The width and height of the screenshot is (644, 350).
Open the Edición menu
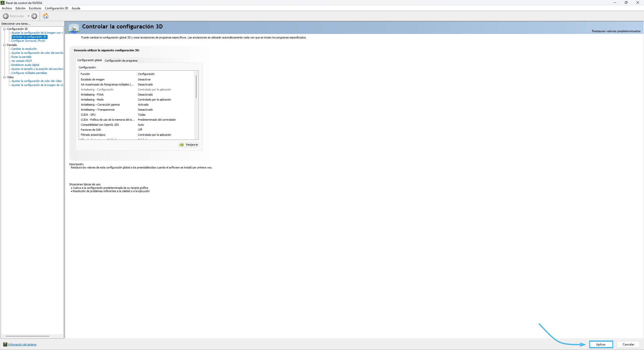tap(20, 8)
